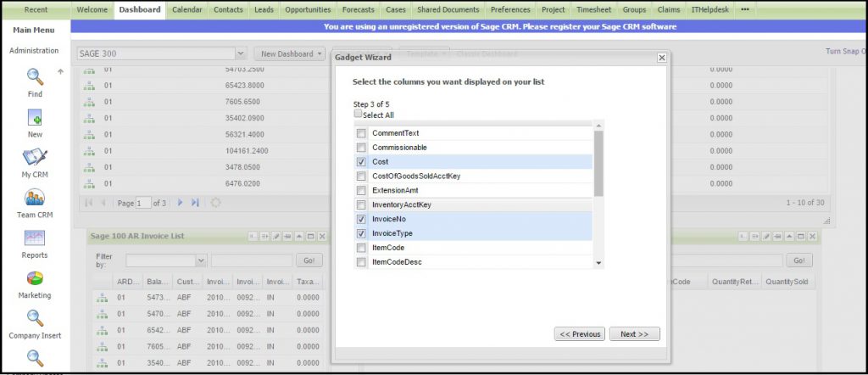Open Company Insert magnifier icon
Image resolution: width=868 pixels, height=375 pixels.
pyautogui.click(x=35, y=318)
